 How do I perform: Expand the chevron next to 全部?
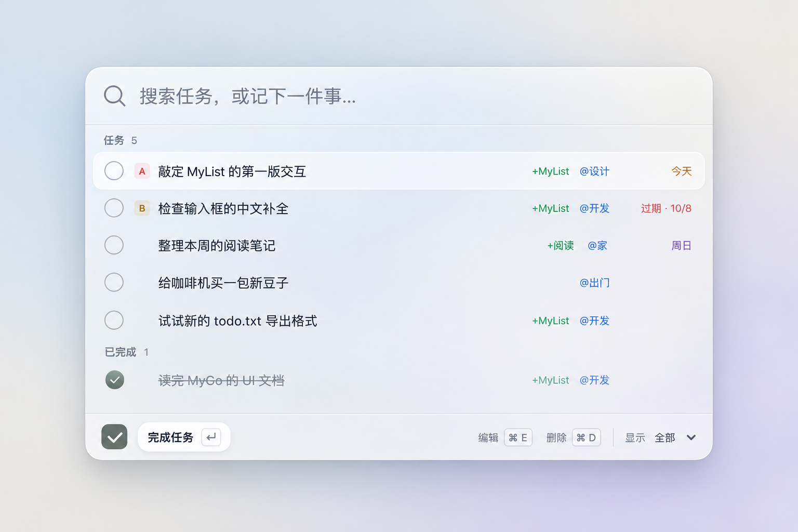[x=691, y=437]
